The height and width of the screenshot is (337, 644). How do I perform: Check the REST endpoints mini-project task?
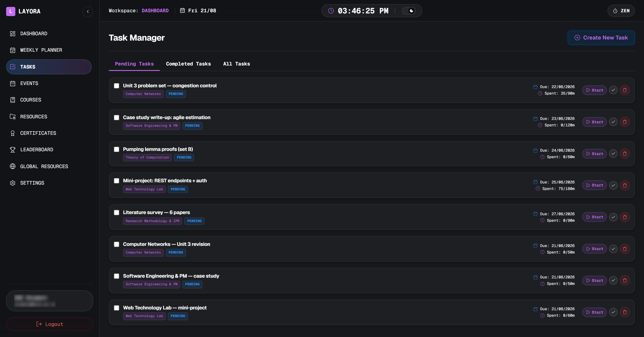(117, 181)
